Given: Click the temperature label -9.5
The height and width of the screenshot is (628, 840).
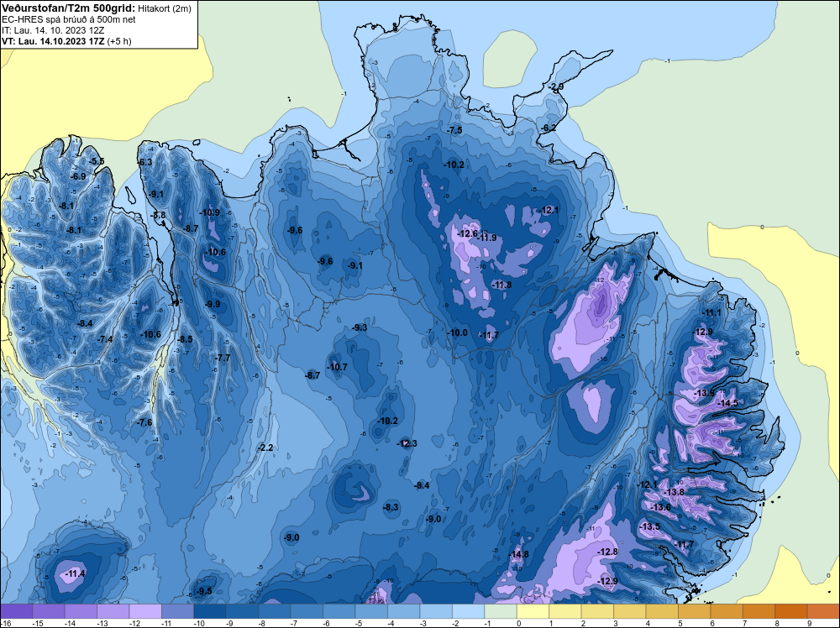Looking at the screenshot, I should click(204, 591).
